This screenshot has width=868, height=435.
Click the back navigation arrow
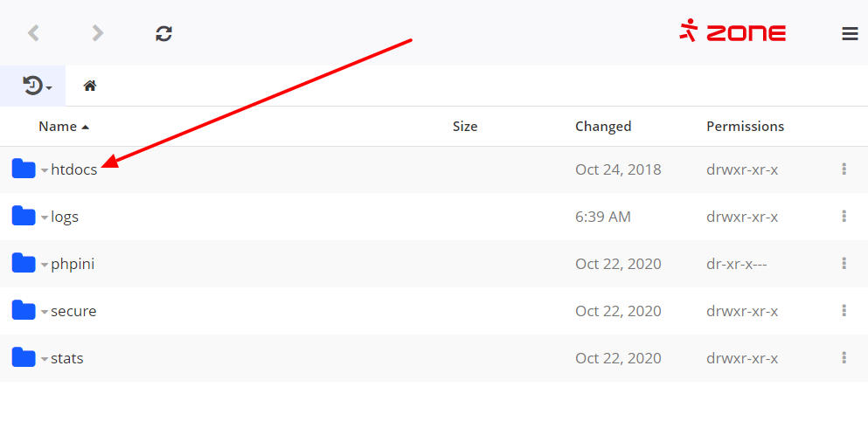pos(33,33)
